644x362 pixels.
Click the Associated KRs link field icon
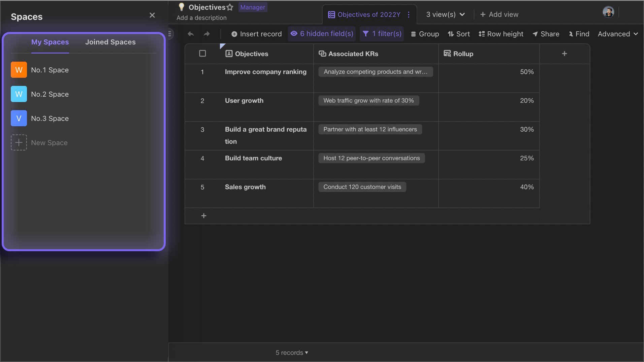(x=322, y=54)
